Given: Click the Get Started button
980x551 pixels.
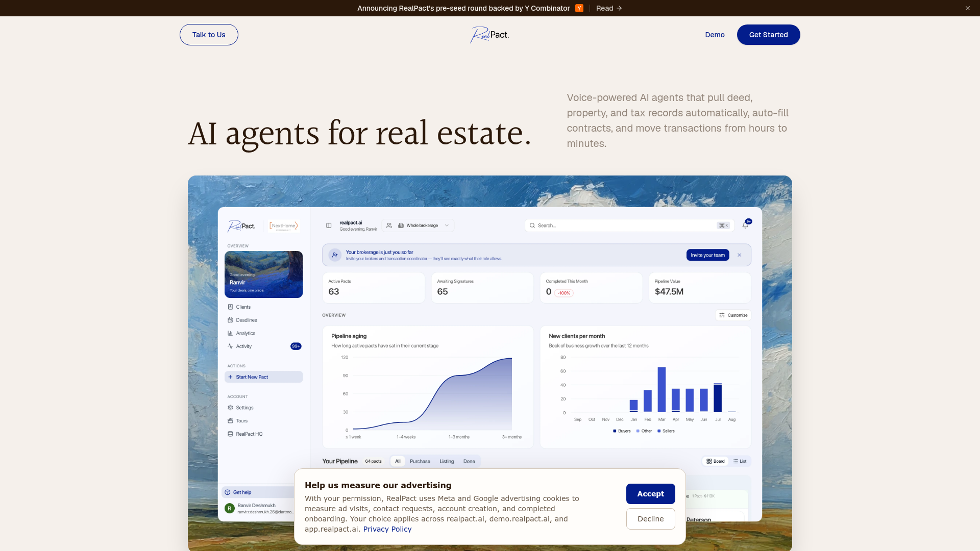Looking at the screenshot, I should coord(768,35).
